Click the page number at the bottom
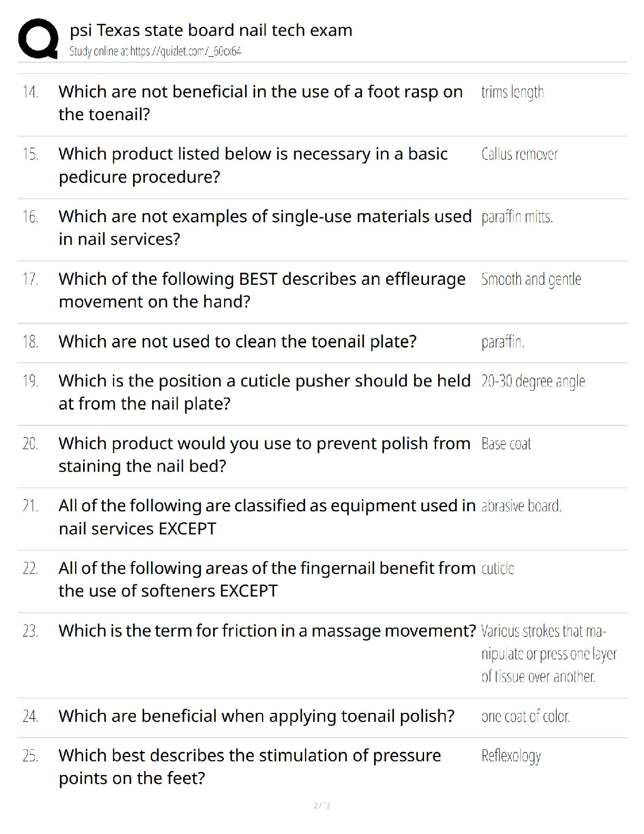 [321, 805]
